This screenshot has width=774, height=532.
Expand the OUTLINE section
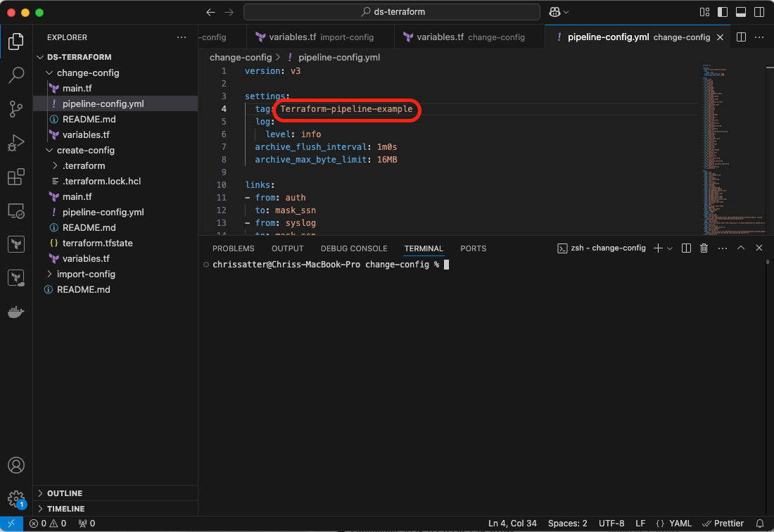click(x=64, y=493)
